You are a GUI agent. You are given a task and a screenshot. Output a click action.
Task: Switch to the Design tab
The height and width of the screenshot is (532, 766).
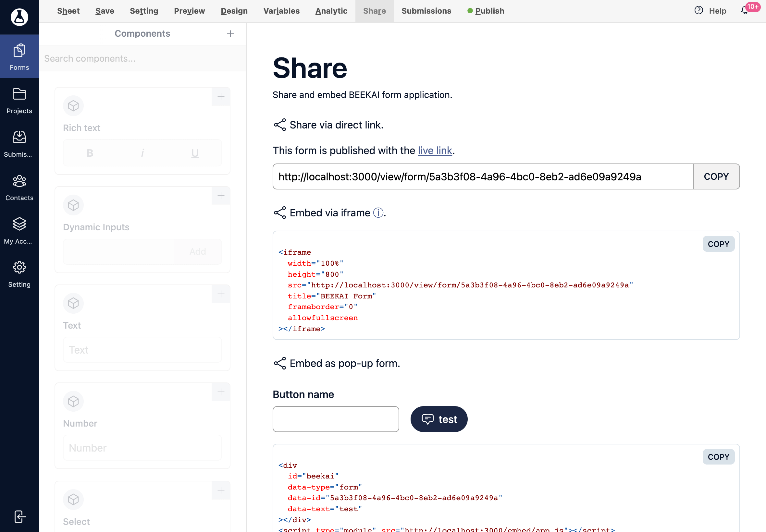point(234,11)
